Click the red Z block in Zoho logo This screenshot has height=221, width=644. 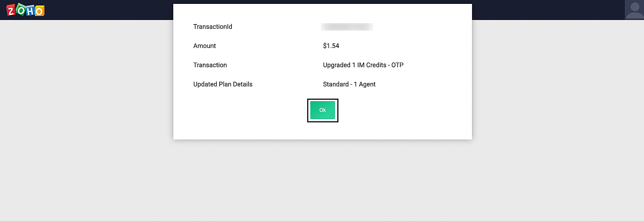click(x=11, y=11)
